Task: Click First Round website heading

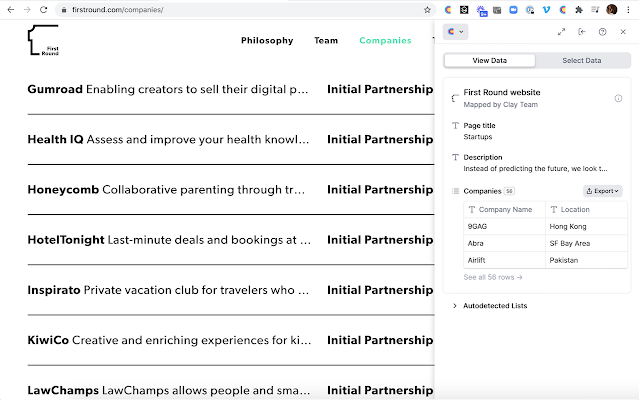Action: [x=502, y=93]
